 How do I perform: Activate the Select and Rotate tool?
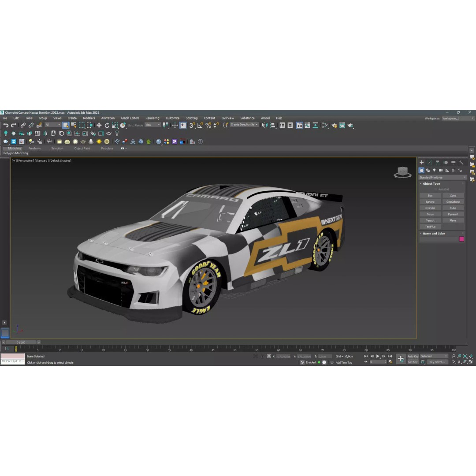pos(107,125)
